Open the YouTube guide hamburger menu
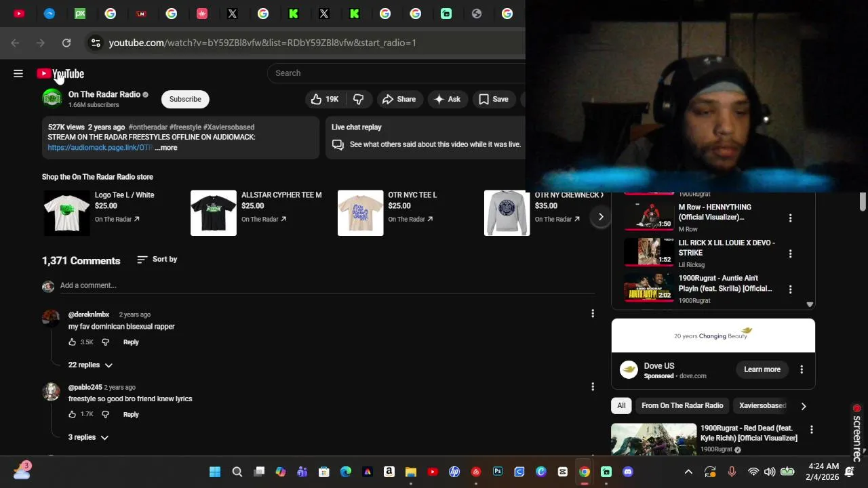This screenshot has width=868, height=488. 18,73
